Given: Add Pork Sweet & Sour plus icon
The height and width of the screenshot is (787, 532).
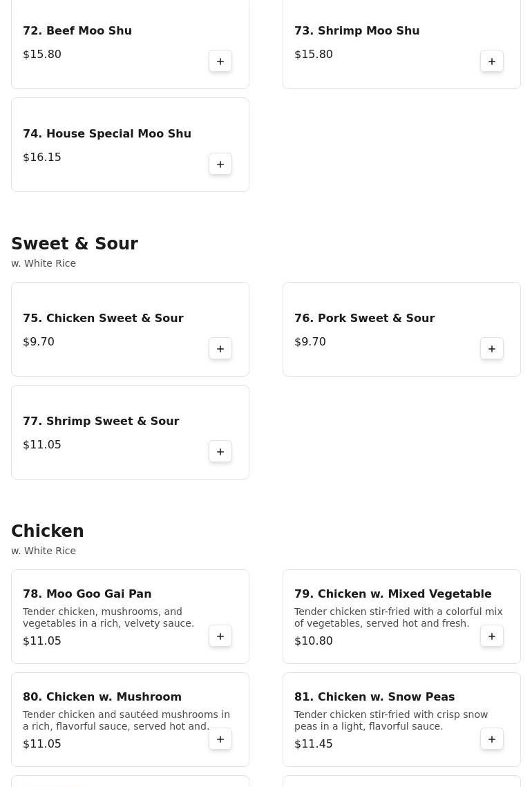Looking at the screenshot, I should 492,349.
